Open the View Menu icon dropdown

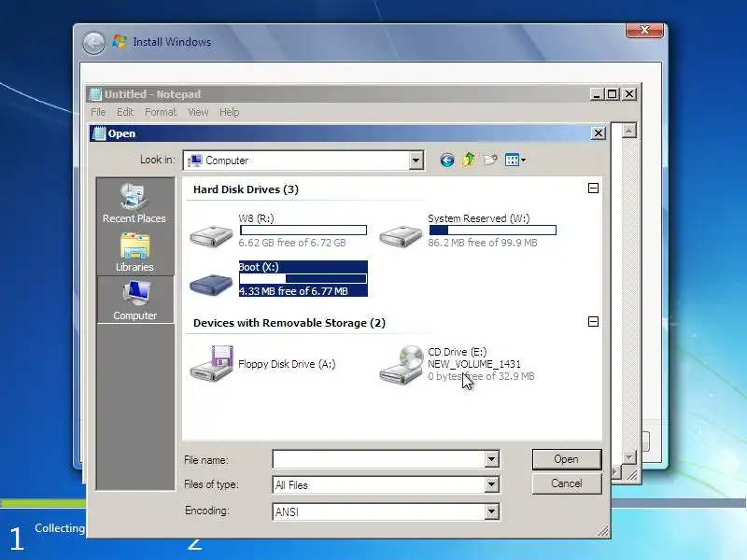tap(515, 160)
